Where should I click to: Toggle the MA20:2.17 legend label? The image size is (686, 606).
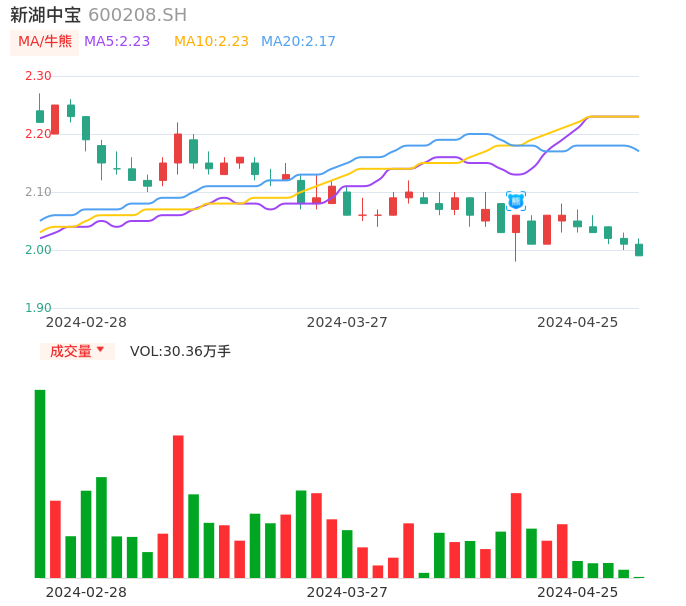[x=298, y=42]
